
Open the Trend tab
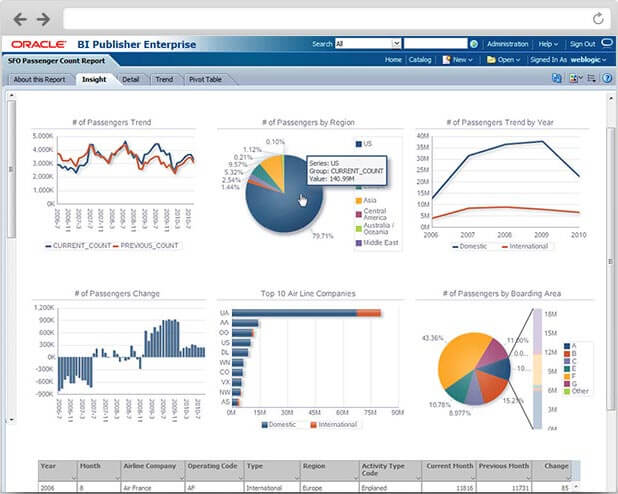tap(164, 79)
